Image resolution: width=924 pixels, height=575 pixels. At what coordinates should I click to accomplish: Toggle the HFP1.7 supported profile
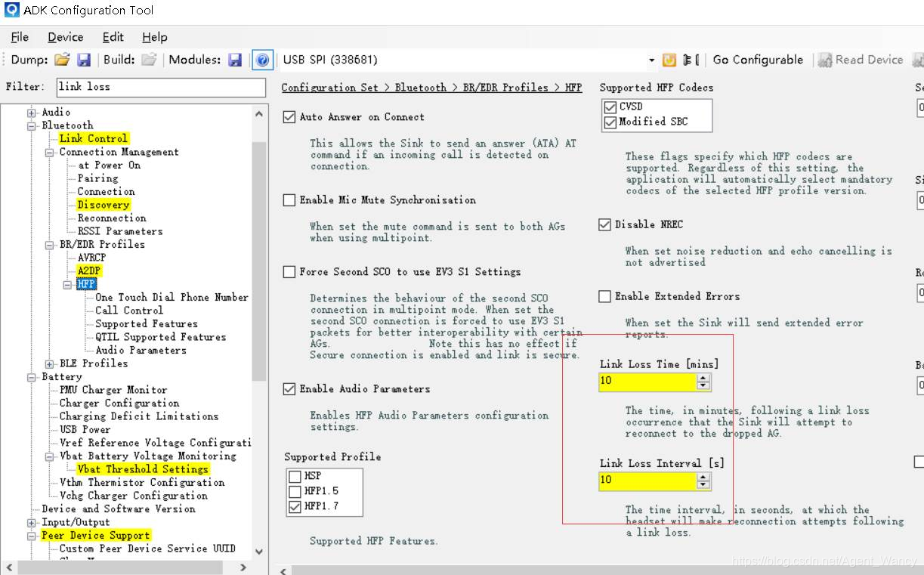point(295,507)
